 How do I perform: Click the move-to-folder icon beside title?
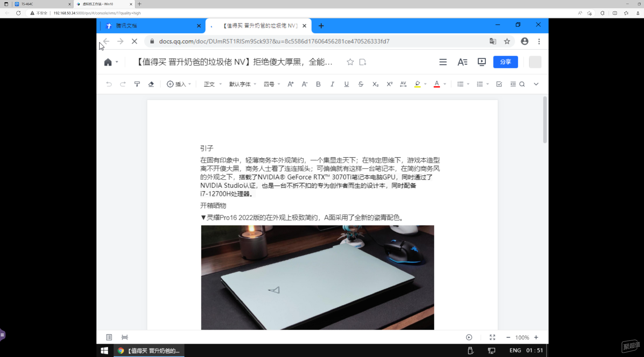363,62
